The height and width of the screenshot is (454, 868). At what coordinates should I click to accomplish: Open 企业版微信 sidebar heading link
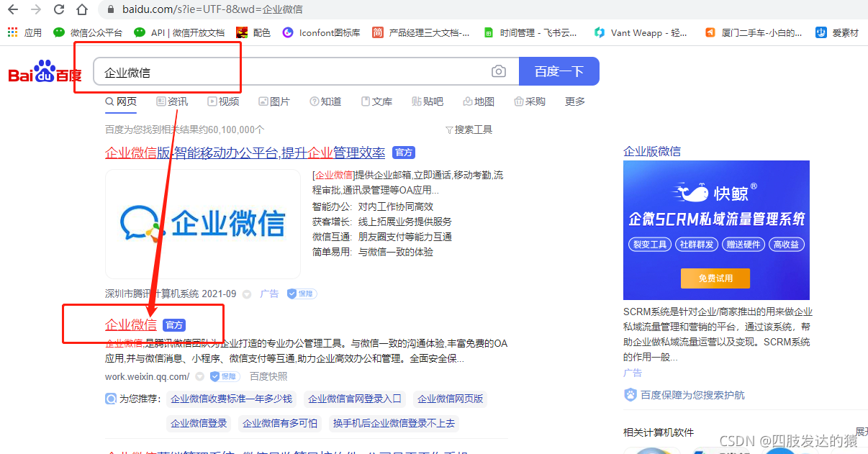[x=652, y=151]
